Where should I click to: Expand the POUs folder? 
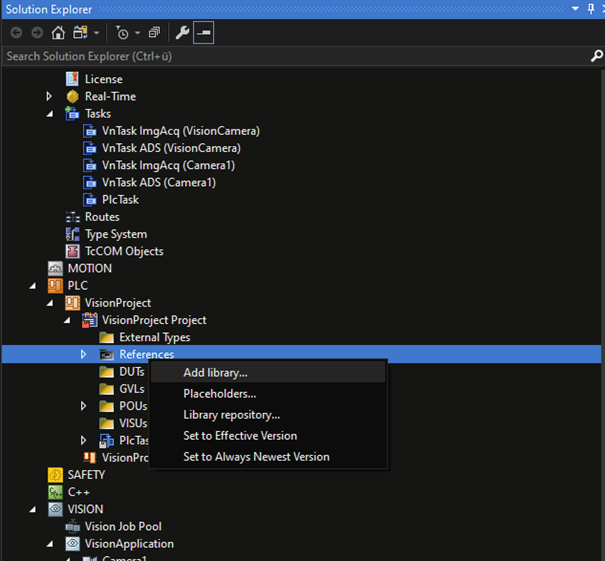coord(83,406)
